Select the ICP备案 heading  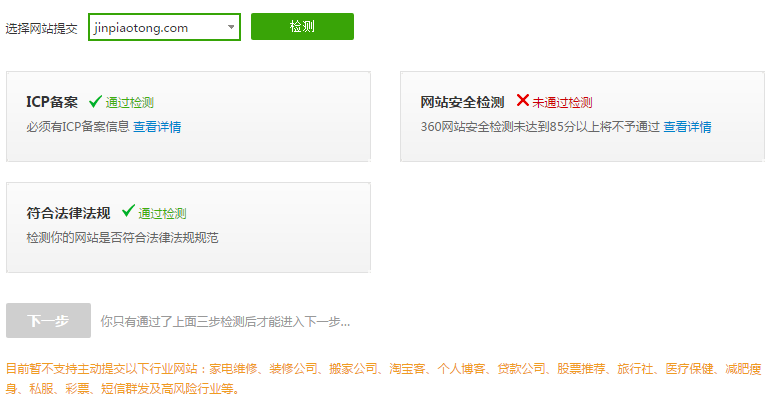(52, 102)
